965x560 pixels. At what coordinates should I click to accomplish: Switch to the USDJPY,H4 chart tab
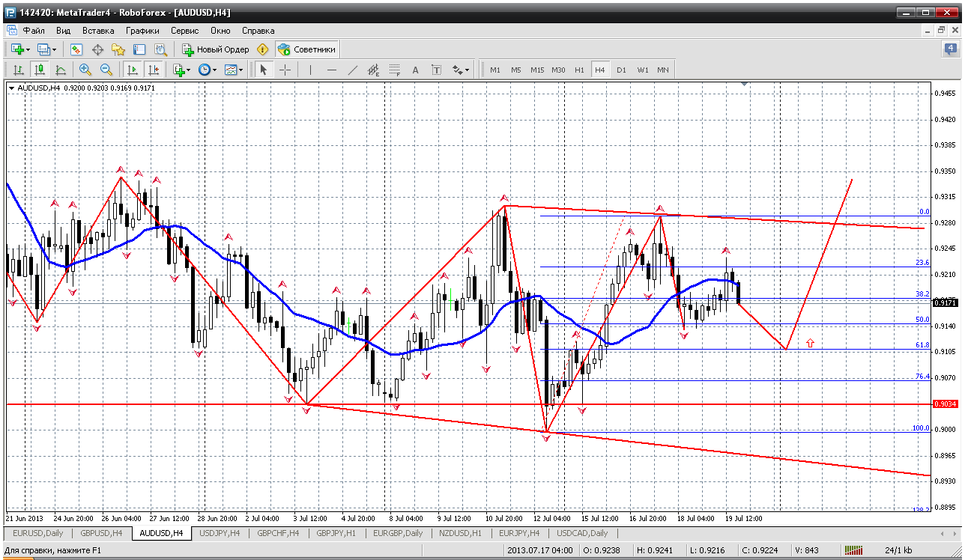[221, 533]
